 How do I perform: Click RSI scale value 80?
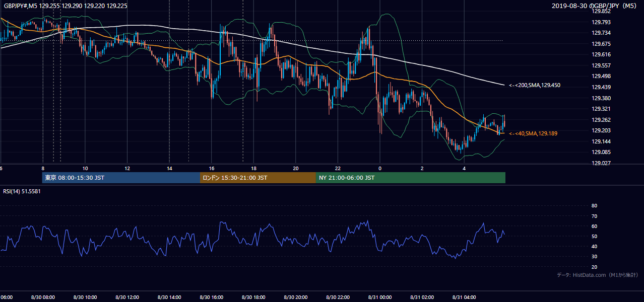(x=594, y=206)
